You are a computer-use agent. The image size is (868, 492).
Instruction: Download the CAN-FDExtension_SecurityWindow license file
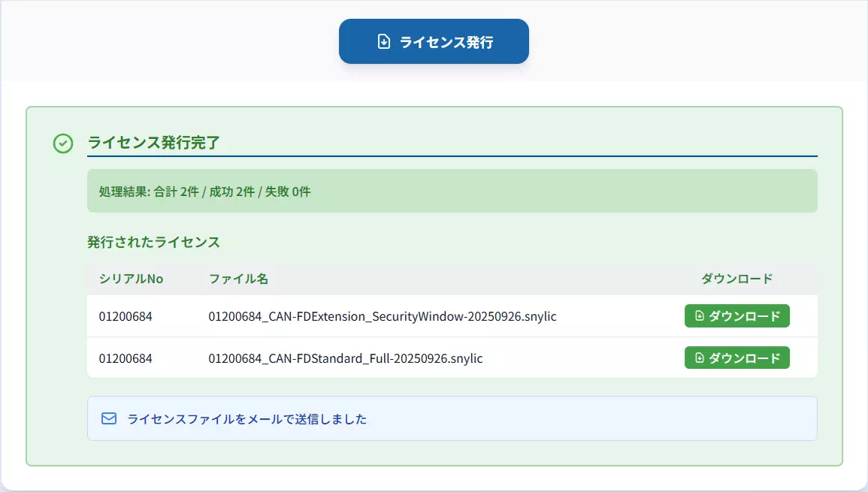736,315
